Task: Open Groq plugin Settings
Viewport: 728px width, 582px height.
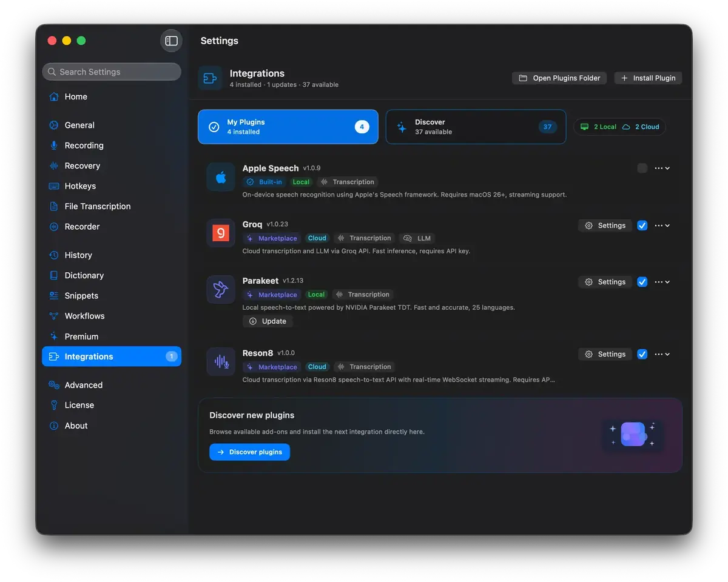Action: point(605,226)
